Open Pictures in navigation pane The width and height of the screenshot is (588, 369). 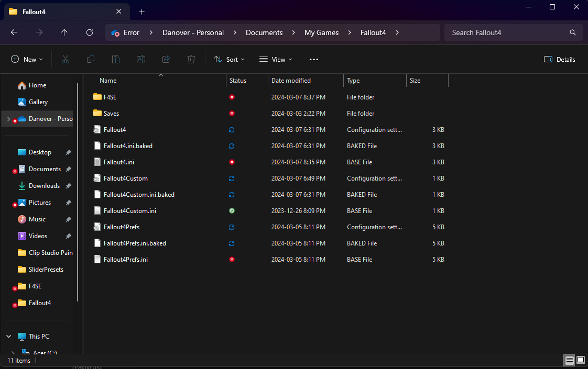(40, 202)
